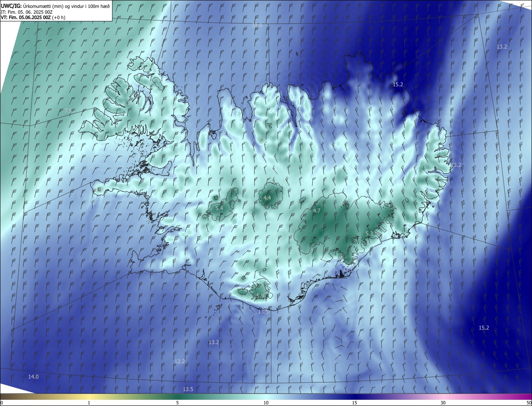
Task: Click the 11.6 value on the map's north edge
Action: [x=257, y=25]
